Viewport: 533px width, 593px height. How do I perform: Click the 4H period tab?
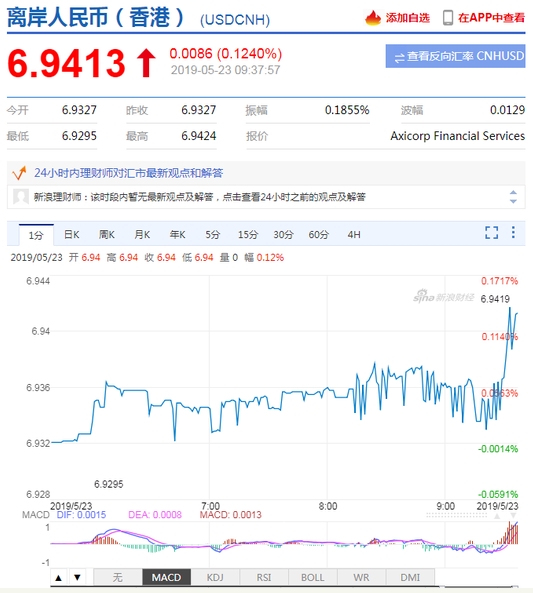[354, 235]
